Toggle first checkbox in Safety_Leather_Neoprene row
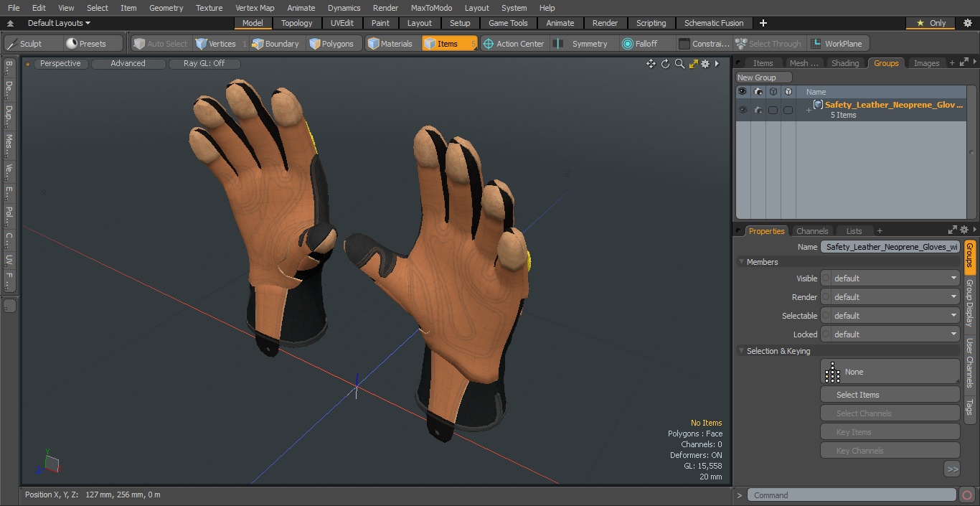 pyautogui.click(x=773, y=110)
